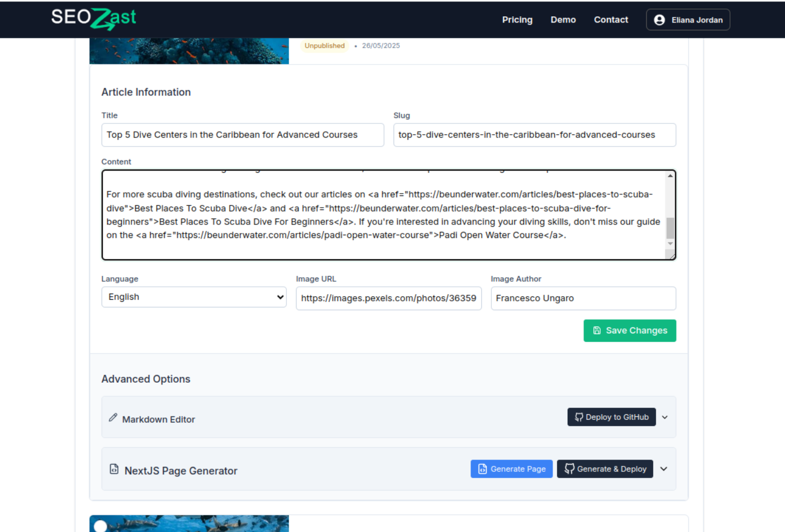Click the Unpublished status badge
Image resolution: width=785 pixels, height=532 pixels.
[325, 46]
